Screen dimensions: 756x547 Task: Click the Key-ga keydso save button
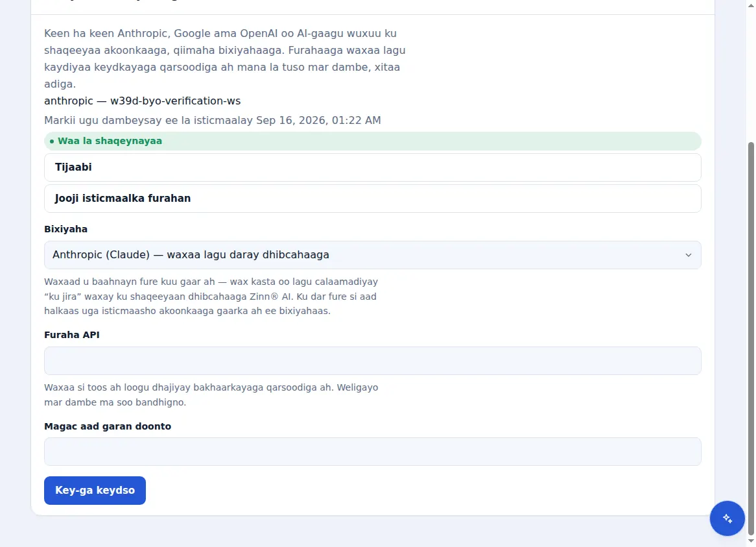pyautogui.click(x=95, y=491)
